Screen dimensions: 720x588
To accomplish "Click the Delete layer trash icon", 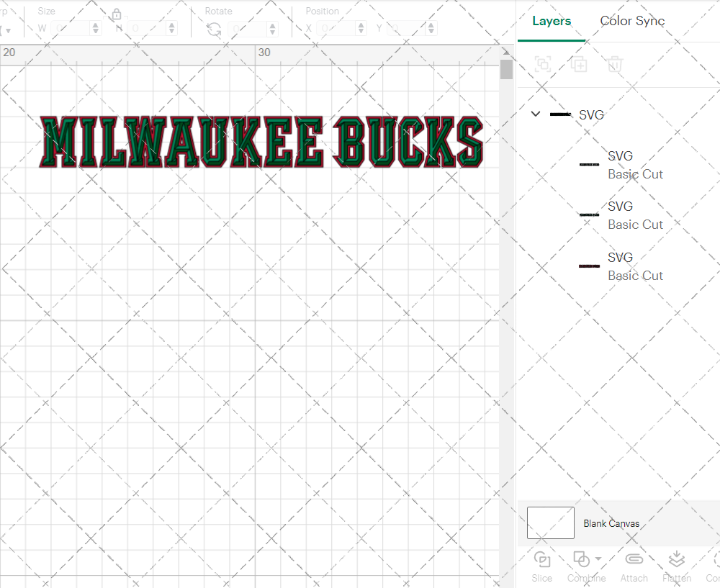I will [615, 64].
